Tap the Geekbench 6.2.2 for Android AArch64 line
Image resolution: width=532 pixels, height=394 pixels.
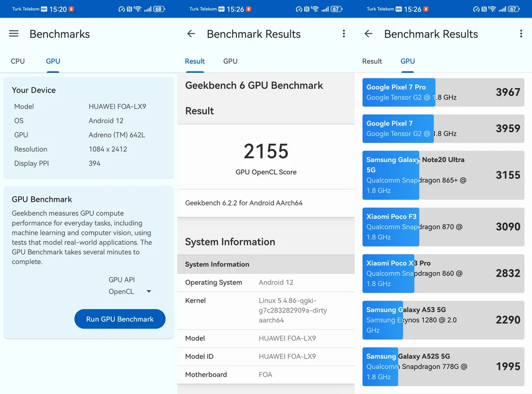coord(244,203)
